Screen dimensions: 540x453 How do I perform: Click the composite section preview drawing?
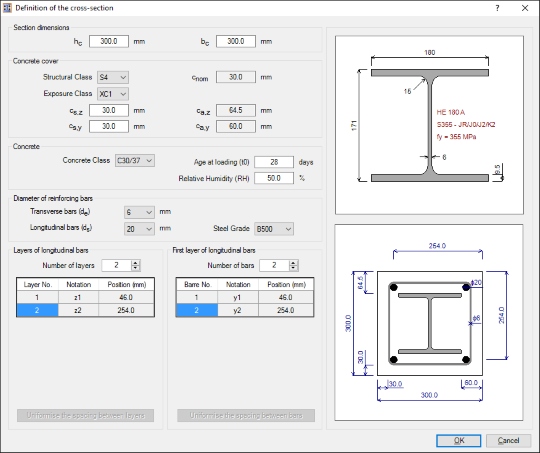(429, 322)
